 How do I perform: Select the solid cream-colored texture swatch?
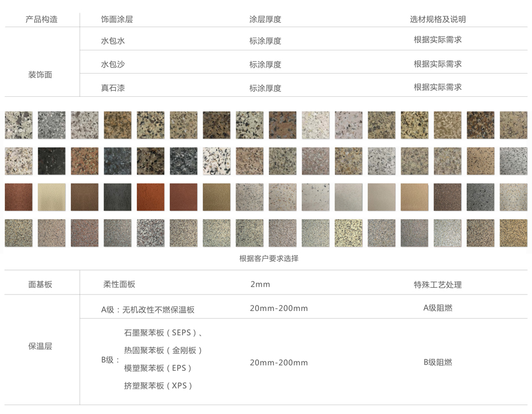51,197
